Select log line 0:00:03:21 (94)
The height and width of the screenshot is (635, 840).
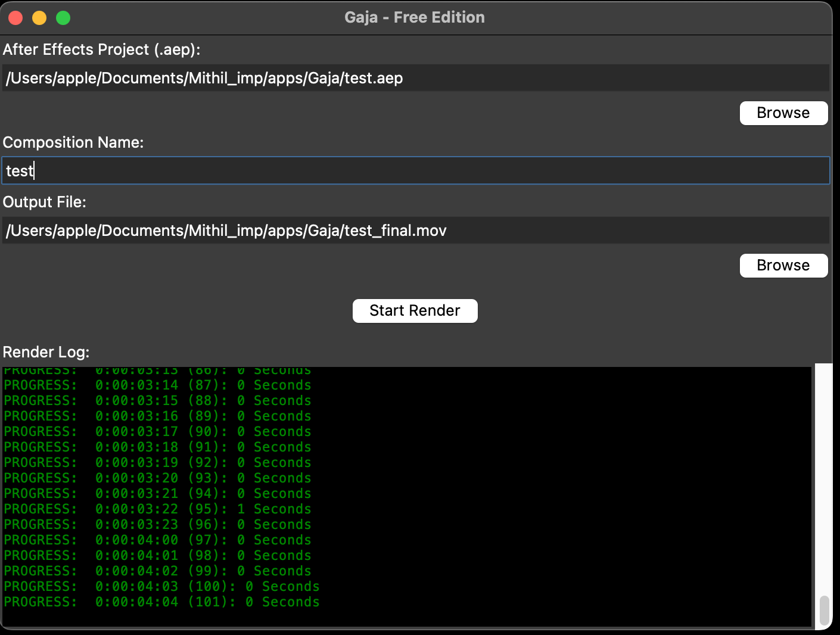pyautogui.click(x=157, y=494)
